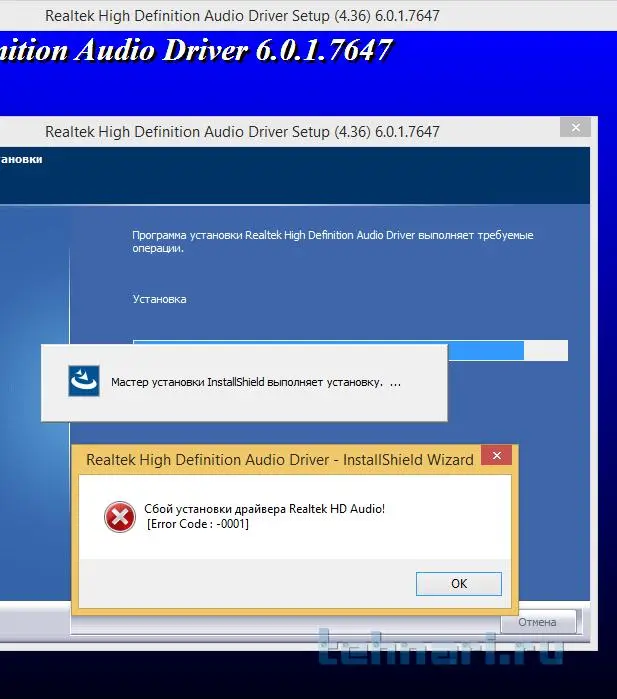This screenshot has height=699, width=617.
Task: Click "Программа установки Realtek High Definition" description
Action: (333, 241)
